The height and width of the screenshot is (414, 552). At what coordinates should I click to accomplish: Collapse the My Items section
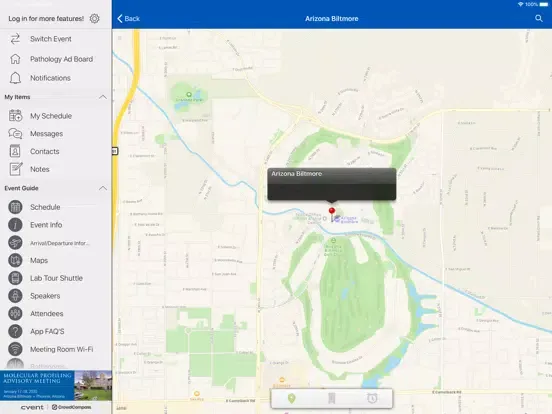pos(103,97)
